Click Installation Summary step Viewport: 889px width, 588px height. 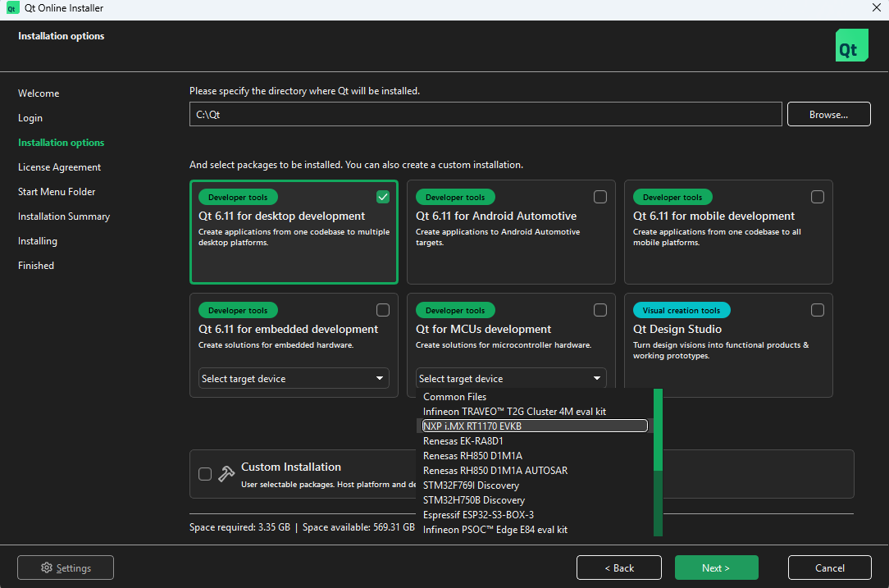pos(64,216)
